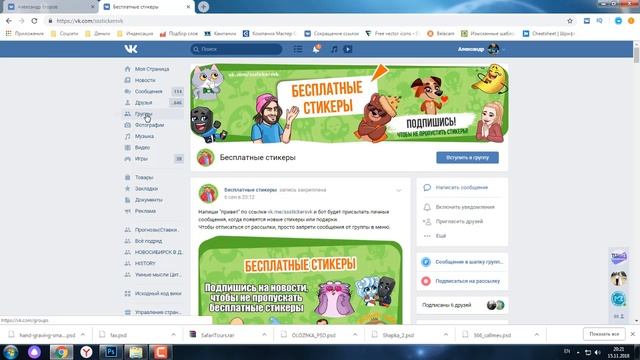Click the vk.me link in post text
The height and width of the screenshot is (360, 640).
tap(290, 212)
